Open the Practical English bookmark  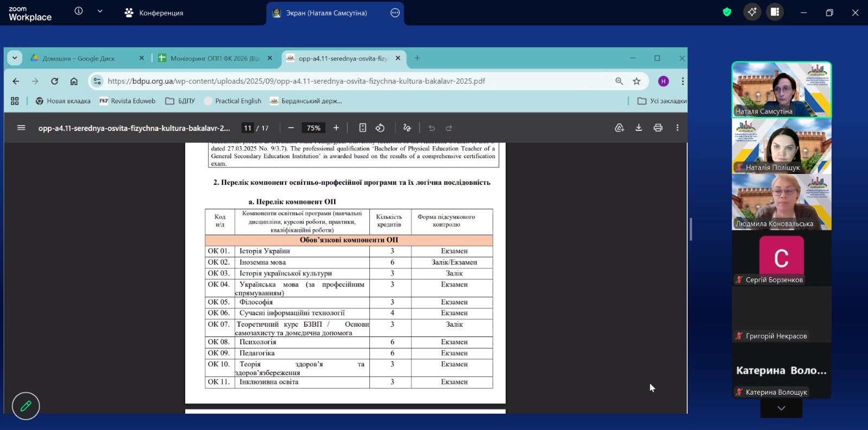232,101
